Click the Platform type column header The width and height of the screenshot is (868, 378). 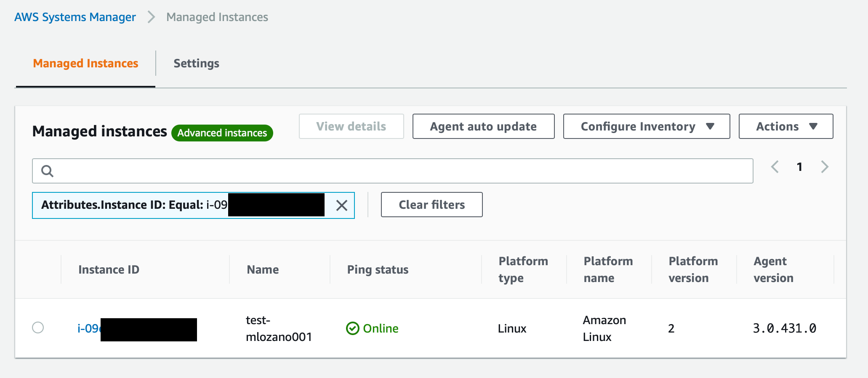523,269
